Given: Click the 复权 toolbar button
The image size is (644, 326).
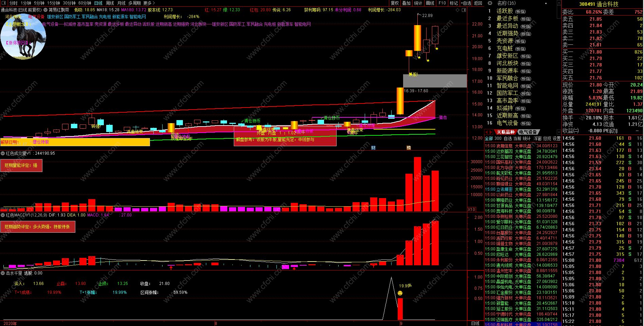Looking at the screenshot, I should (395, 3).
